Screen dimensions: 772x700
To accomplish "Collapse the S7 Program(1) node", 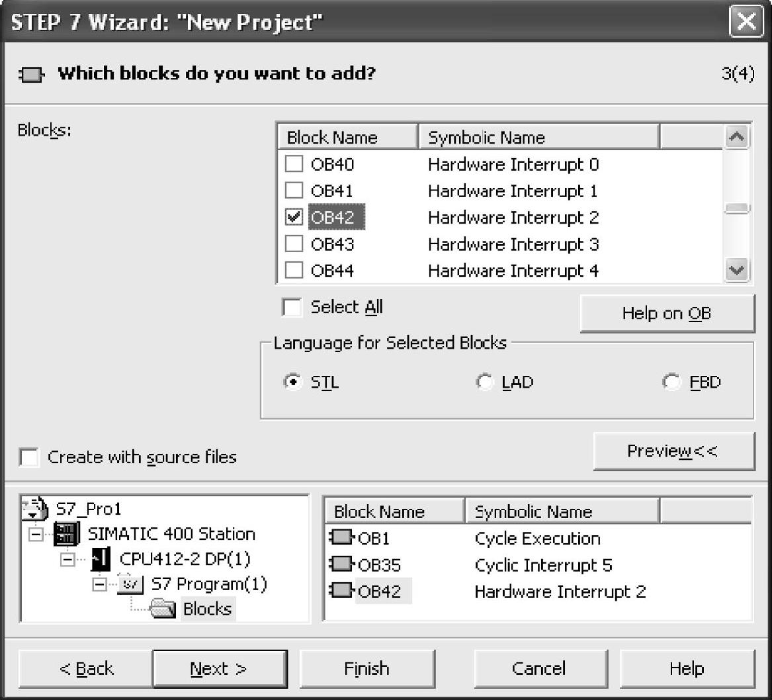I will point(99,584).
